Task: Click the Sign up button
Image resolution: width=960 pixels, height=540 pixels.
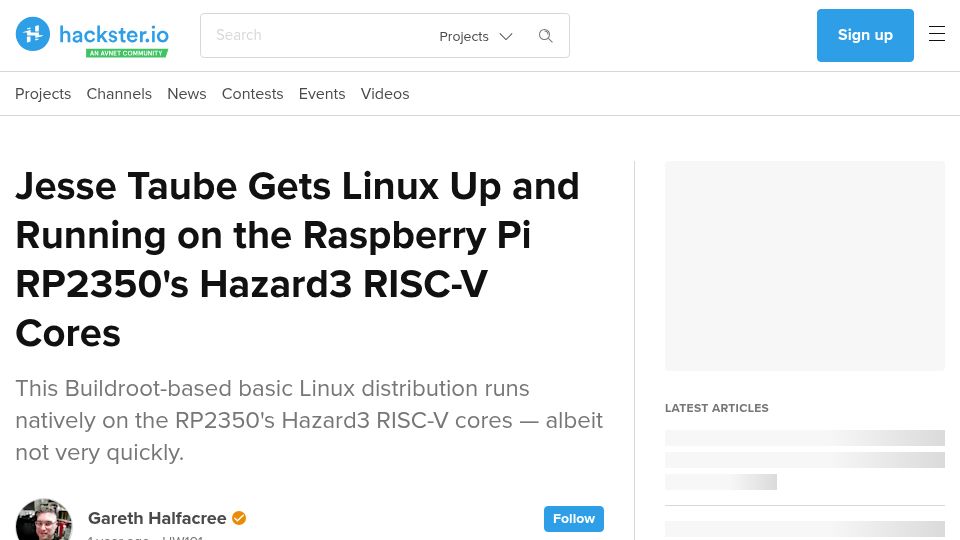Action: point(865,36)
